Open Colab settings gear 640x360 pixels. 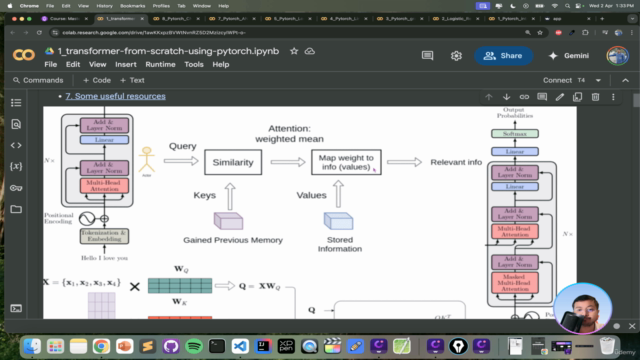click(x=456, y=56)
